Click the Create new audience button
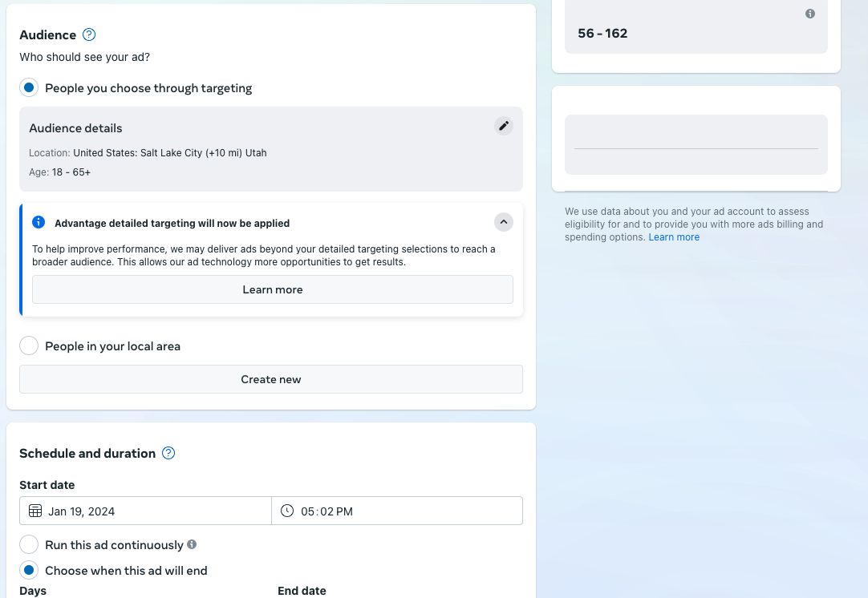 point(271,379)
